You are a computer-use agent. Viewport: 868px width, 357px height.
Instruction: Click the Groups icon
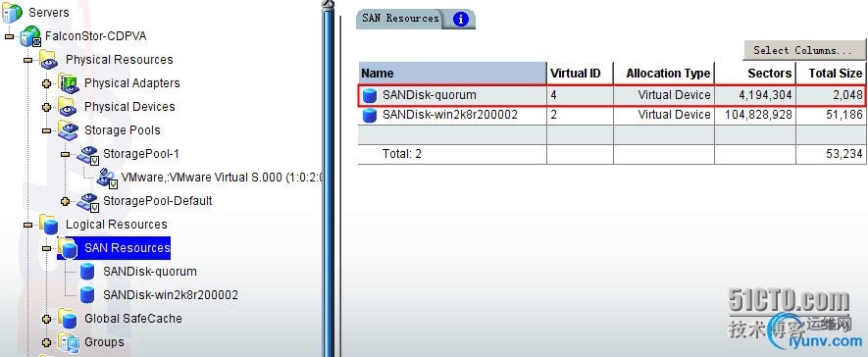[x=69, y=342]
